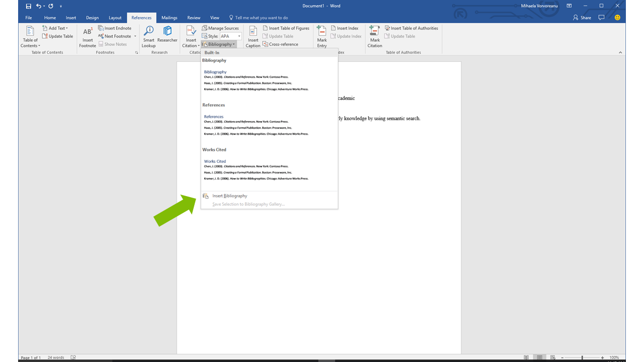Open the Layout ribbon tab

tap(115, 18)
